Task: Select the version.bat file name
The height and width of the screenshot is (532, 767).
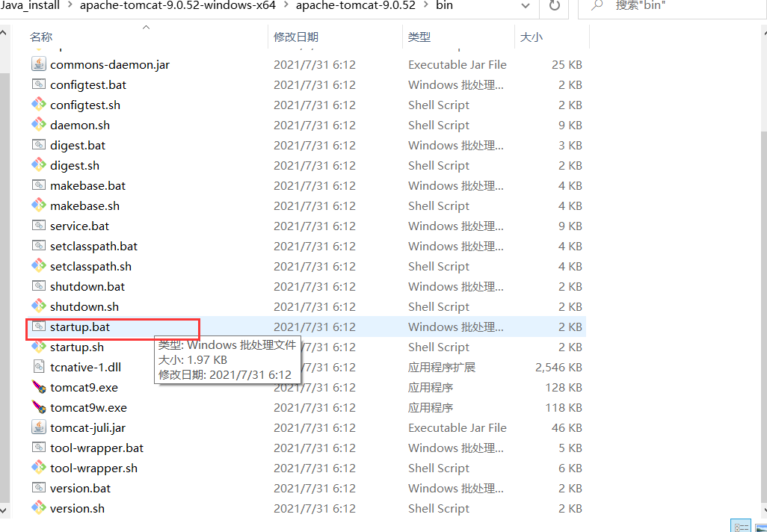Action: pyautogui.click(x=80, y=488)
